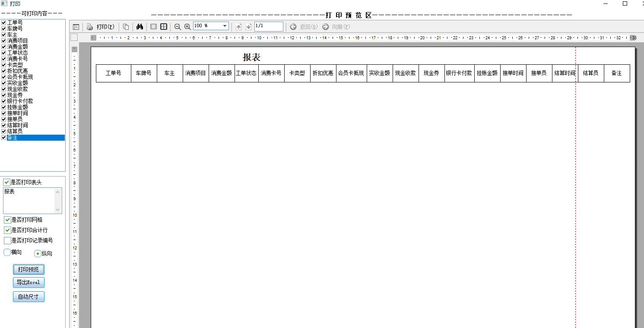Go to next page arrow
644x328 pixels.
pos(248,27)
